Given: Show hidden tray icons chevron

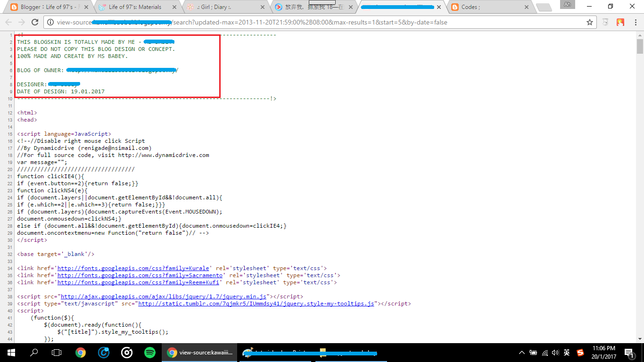Looking at the screenshot, I should tap(522, 352).
